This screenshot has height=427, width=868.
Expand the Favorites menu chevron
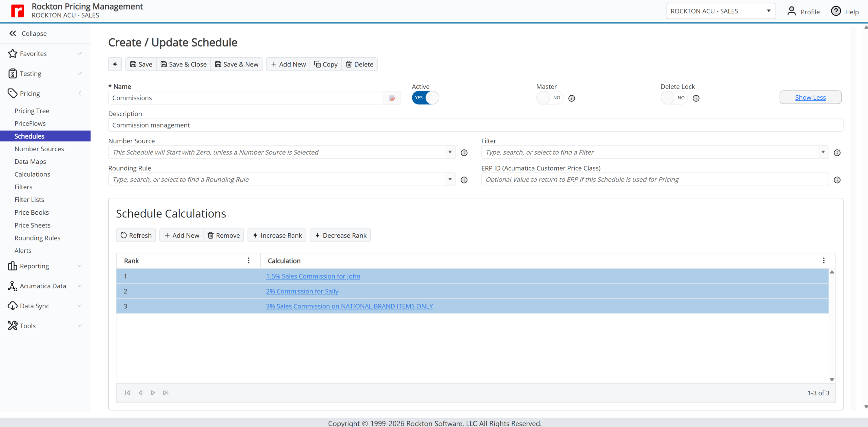coord(80,54)
